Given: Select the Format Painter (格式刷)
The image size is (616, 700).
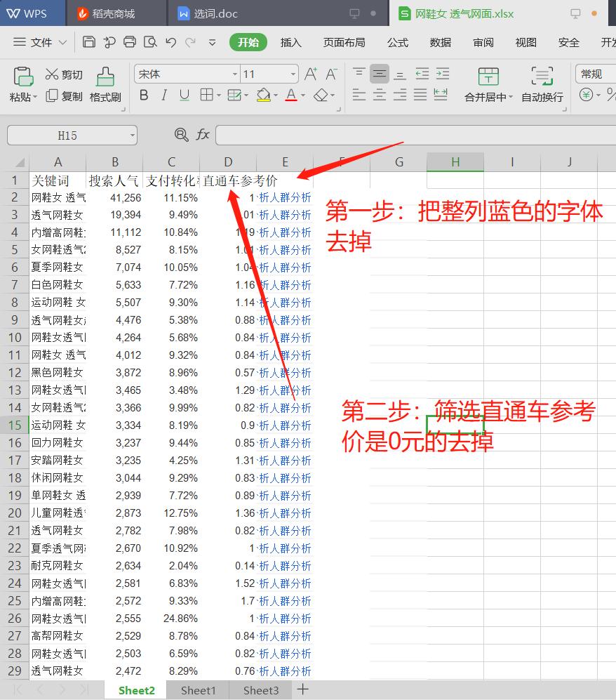Looking at the screenshot, I should point(105,85).
